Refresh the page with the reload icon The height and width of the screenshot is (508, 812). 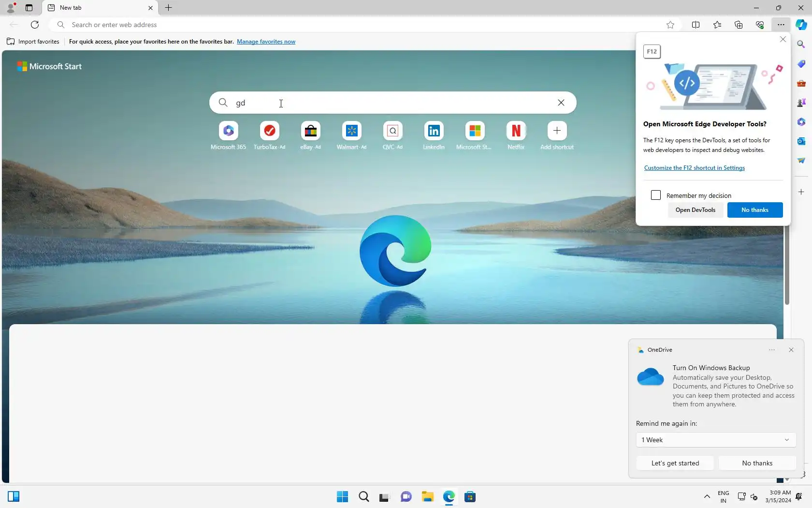[35, 25]
